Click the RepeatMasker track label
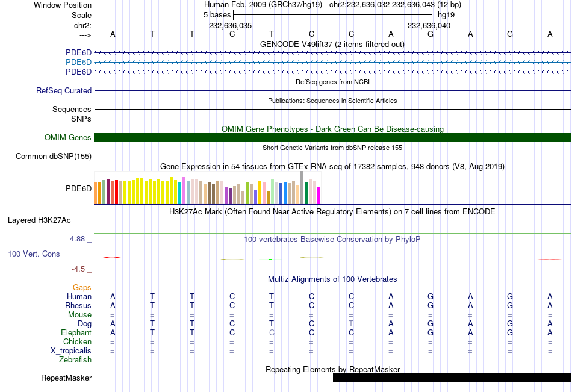 66,378
